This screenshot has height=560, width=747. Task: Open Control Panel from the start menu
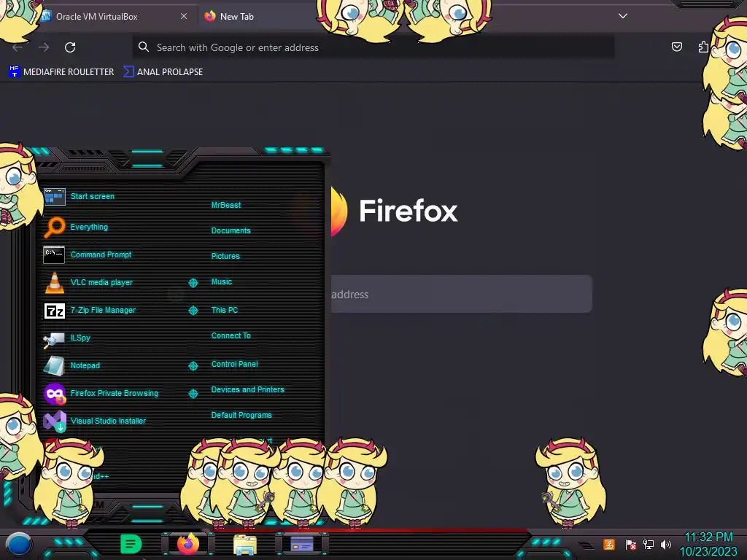[234, 364]
